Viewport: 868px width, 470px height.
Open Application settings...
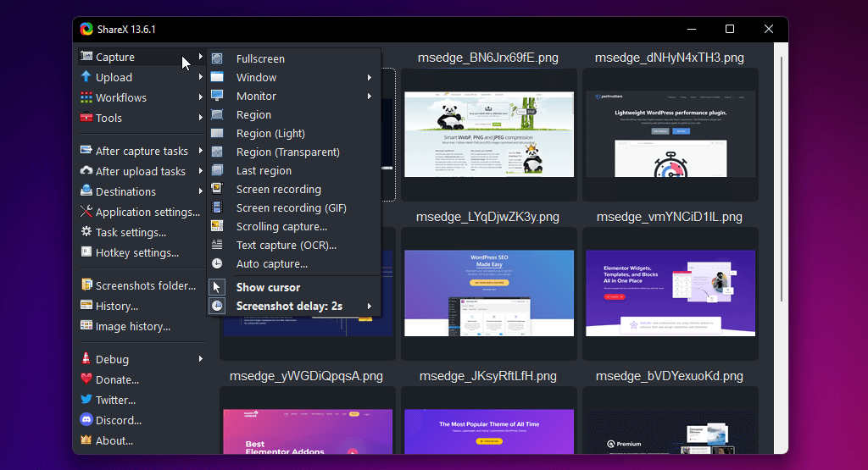(x=147, y=212)
